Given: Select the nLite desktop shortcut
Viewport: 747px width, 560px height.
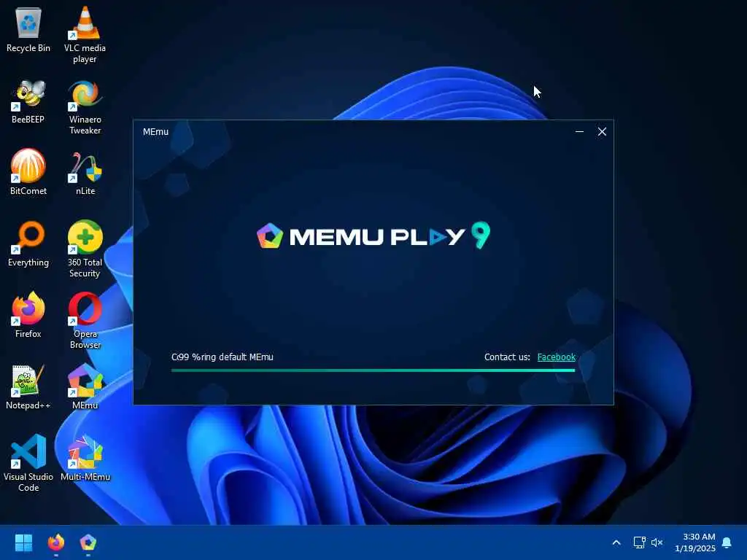Looking at the screenshot, I should click(85, 174).
